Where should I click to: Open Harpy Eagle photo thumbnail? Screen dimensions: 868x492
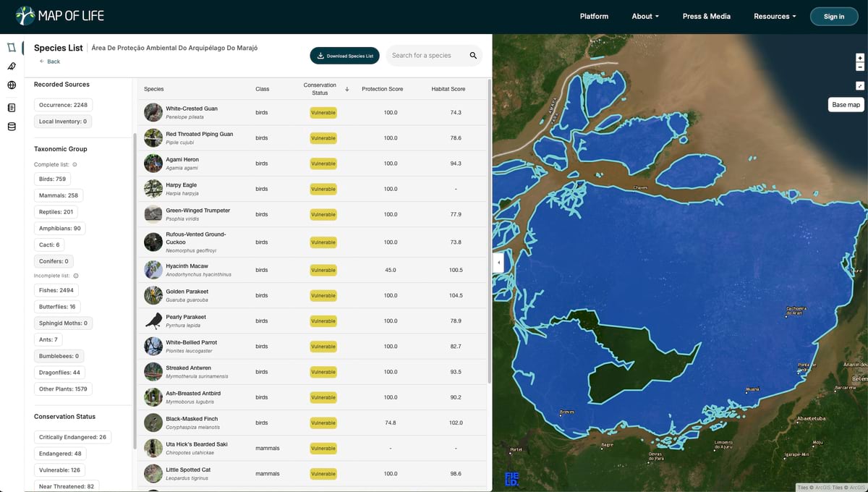153,189
